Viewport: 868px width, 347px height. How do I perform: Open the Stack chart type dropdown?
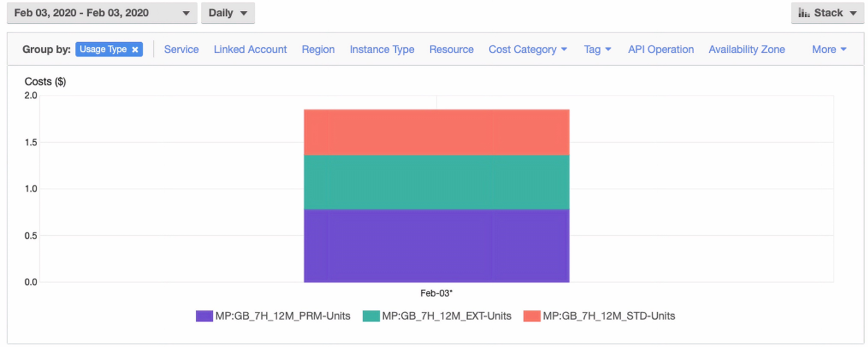[828, 13]
